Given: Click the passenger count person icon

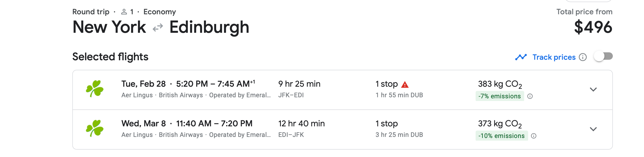Looking at the screenshot, I should click(x=124, y=12).
